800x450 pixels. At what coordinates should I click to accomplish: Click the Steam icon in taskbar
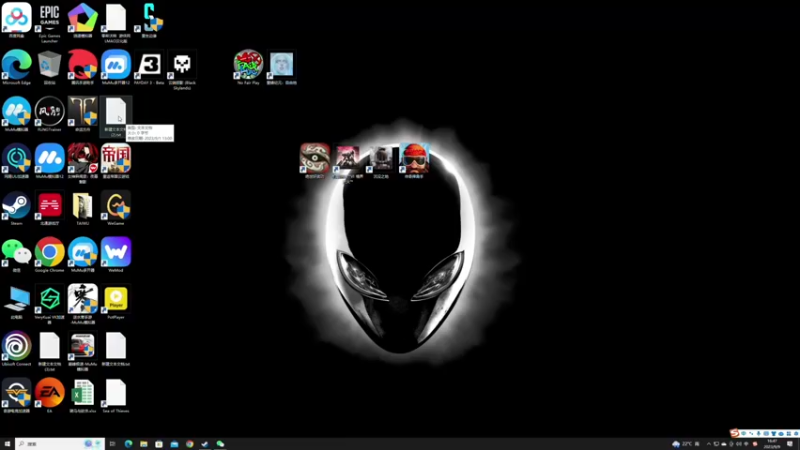[x=205, y=444]
